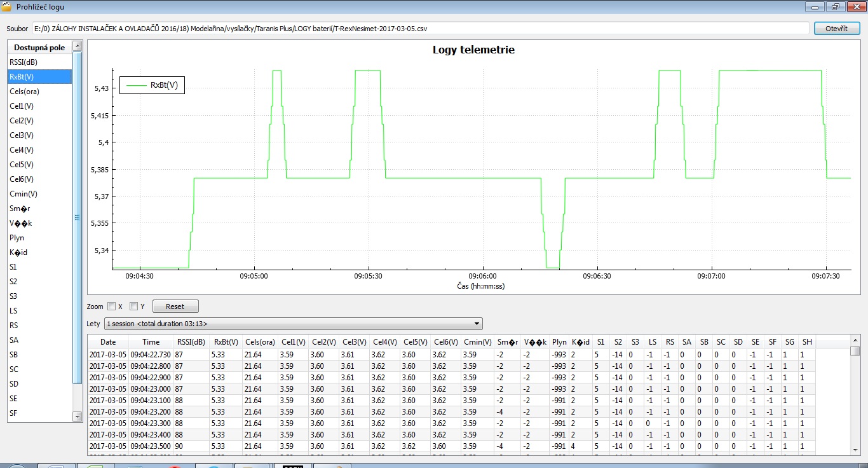
Task: Click the table's scroll up arrow
Action: point(855,341)
